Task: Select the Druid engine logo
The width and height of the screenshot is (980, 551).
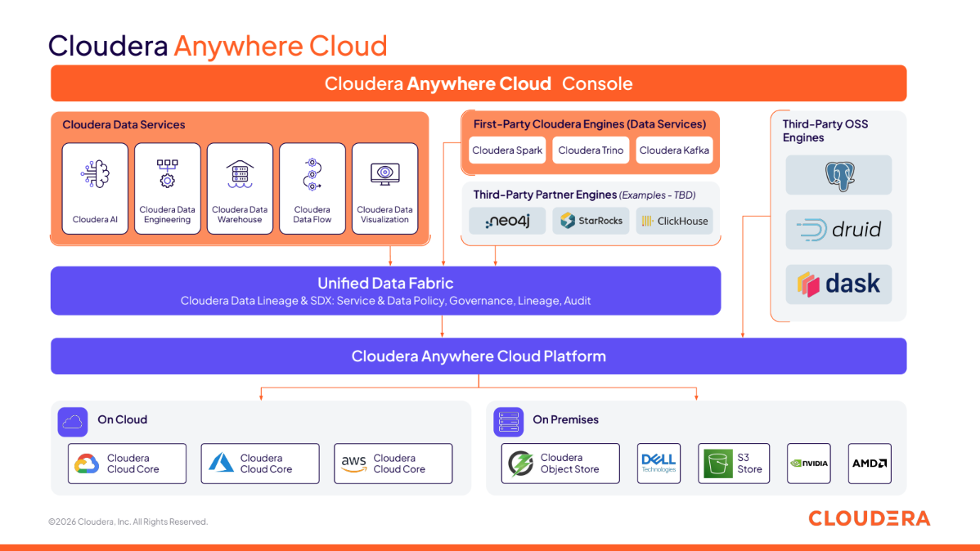Action: pos(838,230)
